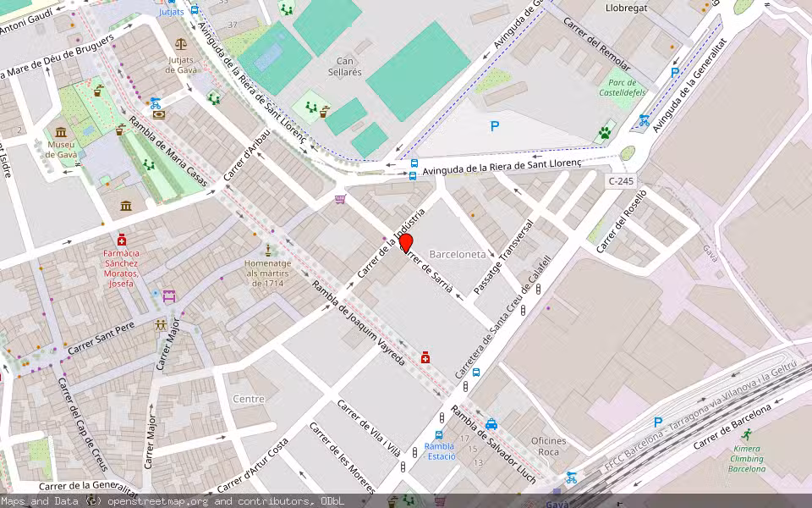Click the Barceloneta neighbourhood label

click(458, 254)
